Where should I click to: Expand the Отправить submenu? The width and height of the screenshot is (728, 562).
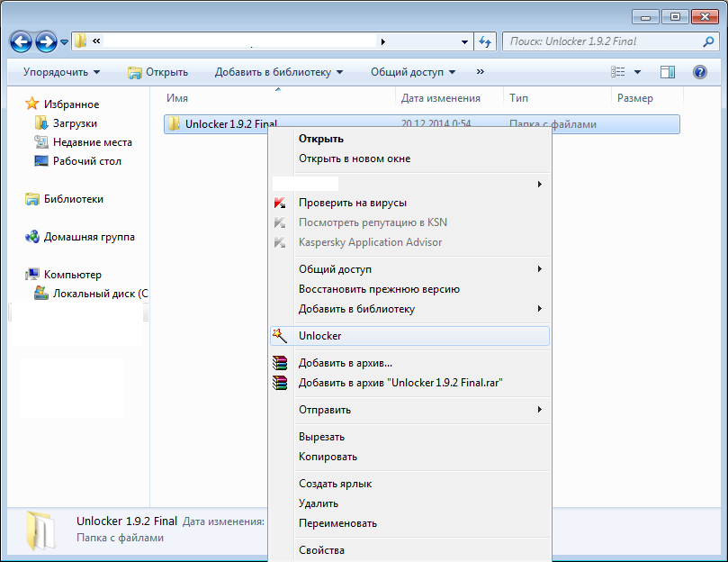pyautogui.click(x=410, y=410)
